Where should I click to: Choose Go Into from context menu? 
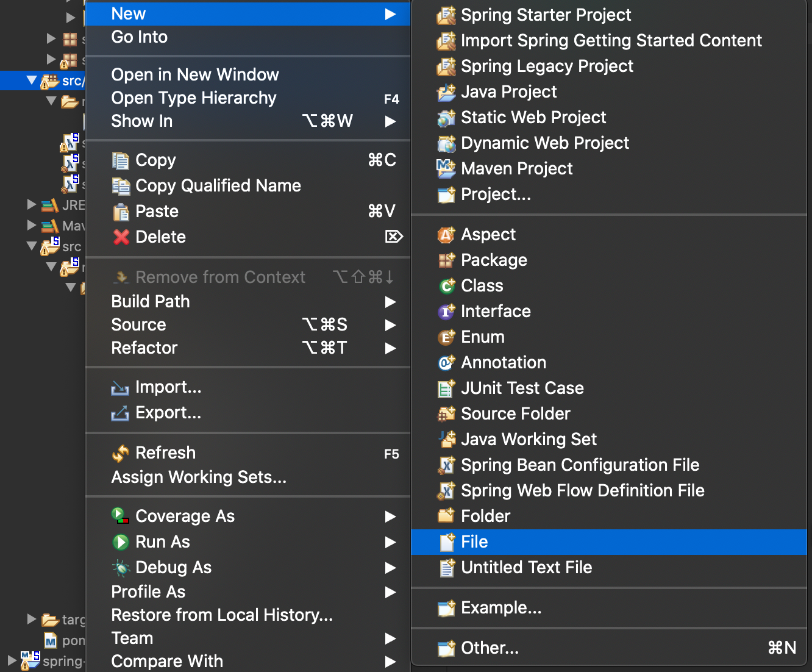click(248, 37)
